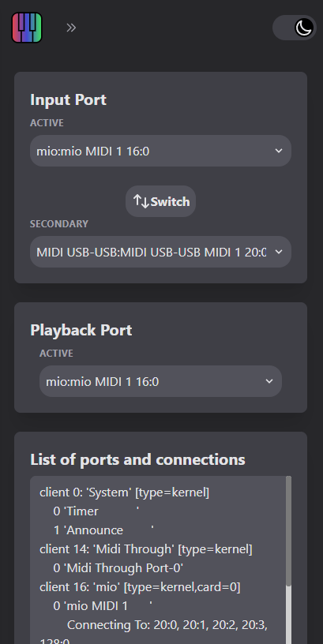Click the ports list scrollbar thumb
This screenshot has width=323, height=644.
tap(288, 530)
